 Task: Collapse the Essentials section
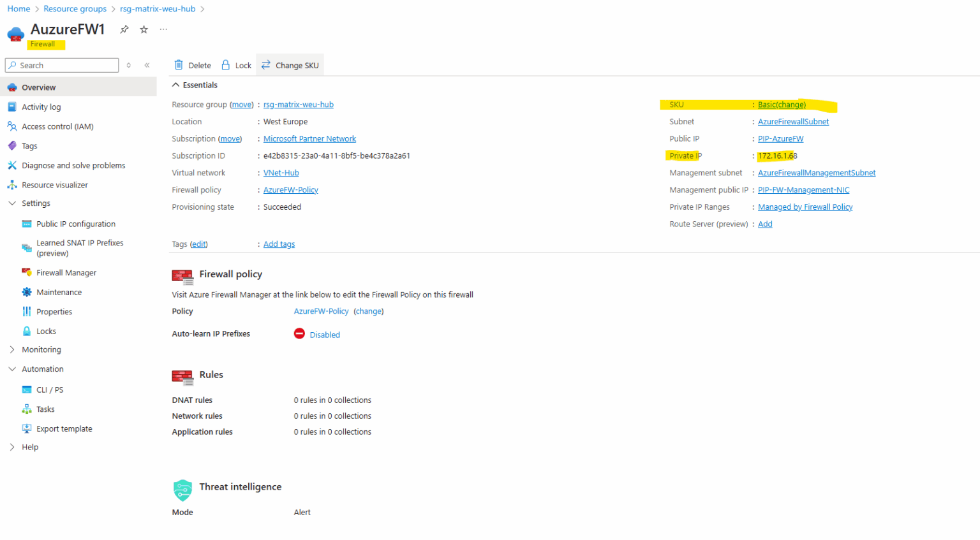coord(175,84)
